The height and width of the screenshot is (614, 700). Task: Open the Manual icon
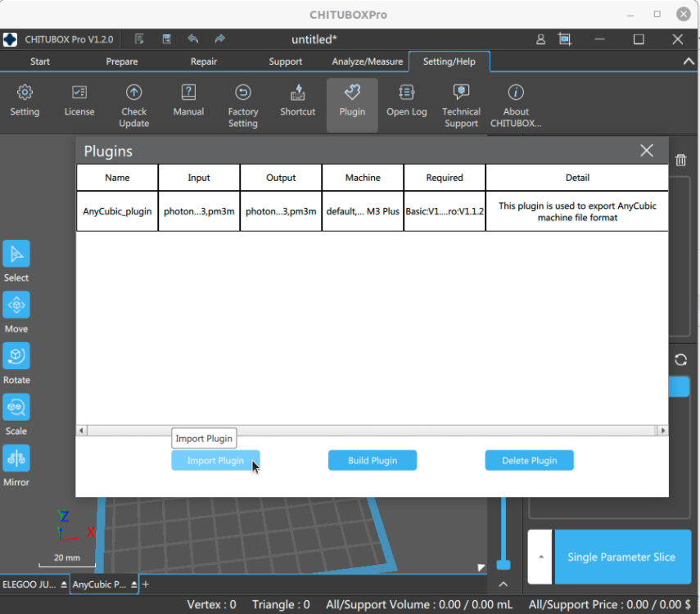coord(188,93)
